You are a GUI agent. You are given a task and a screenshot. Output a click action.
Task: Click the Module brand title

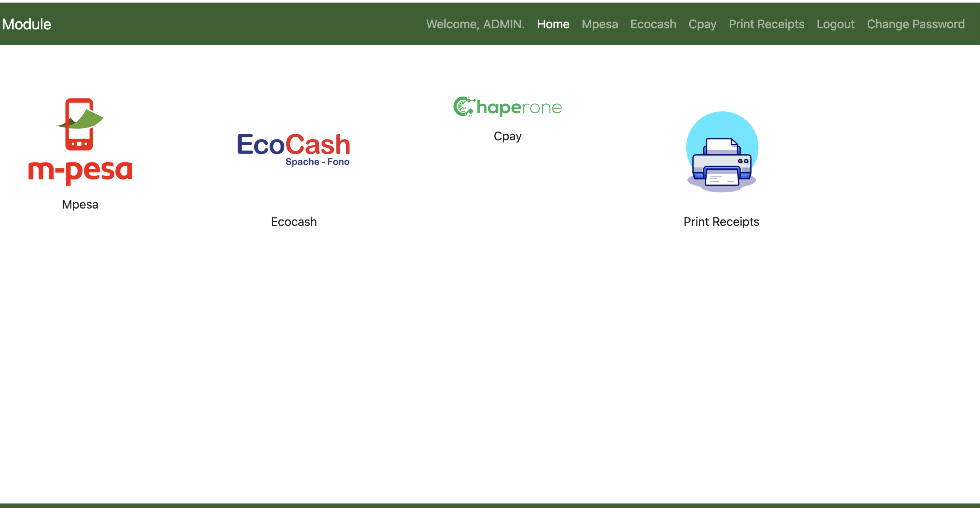26,24
